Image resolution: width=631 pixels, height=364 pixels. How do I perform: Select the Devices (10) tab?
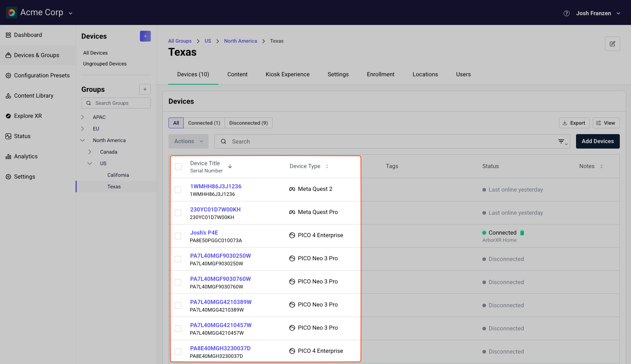tap(193, 74)
